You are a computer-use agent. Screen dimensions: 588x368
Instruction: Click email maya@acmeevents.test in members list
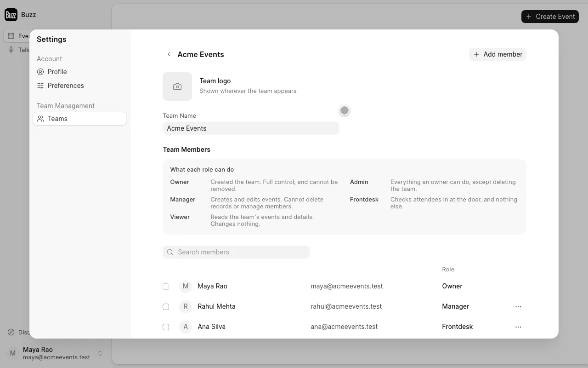(347, 286)
